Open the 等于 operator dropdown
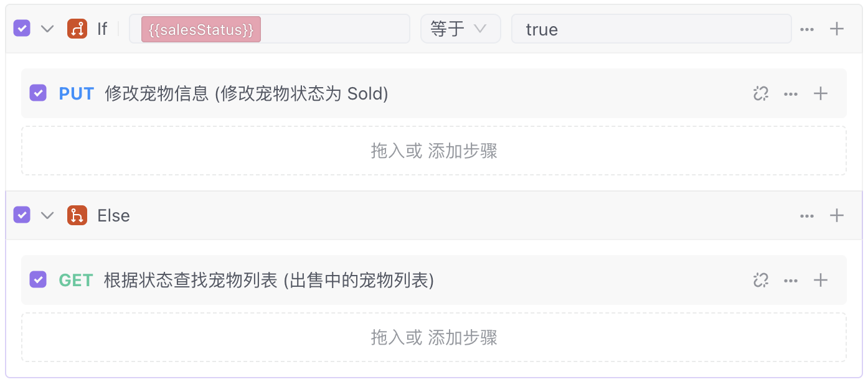This screenshot has width=868, height=382. click(x=460, y=29)
